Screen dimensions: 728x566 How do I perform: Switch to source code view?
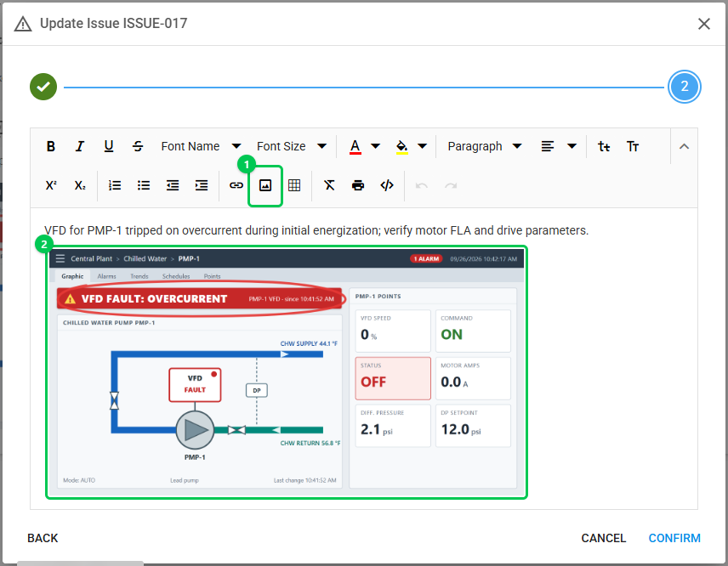point(387,185)
